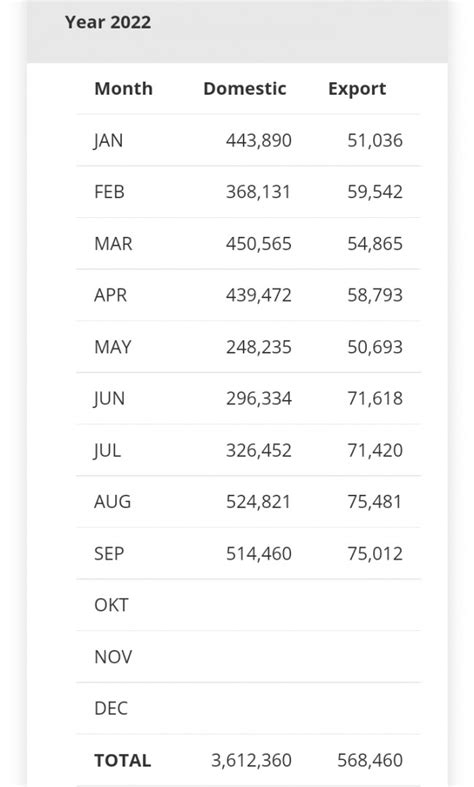
Task: Click FEB export value 59,542
Action: point(375,192)
